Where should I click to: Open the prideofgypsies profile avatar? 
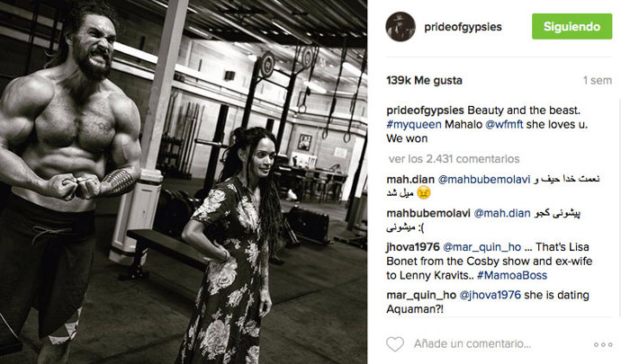pyautogui.click(x=400, y=26)
